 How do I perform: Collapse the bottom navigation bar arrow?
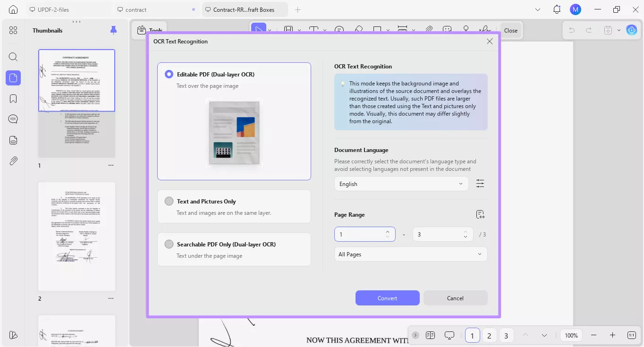pos(415,335)
